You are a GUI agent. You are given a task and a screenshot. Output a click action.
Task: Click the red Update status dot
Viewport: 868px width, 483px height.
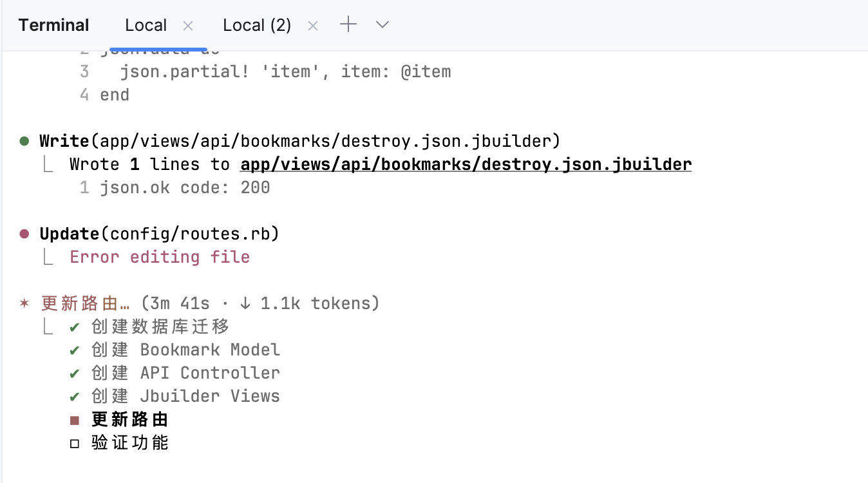24,234
